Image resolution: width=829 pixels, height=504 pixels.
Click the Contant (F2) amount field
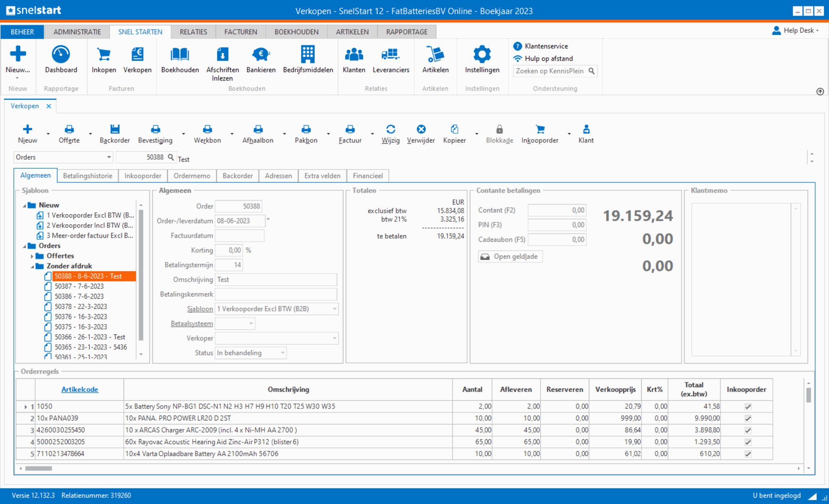click(557, 210)
